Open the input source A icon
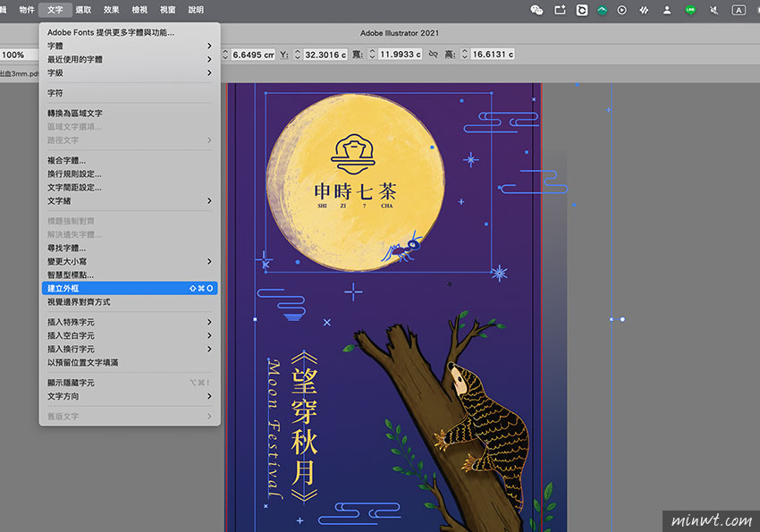The image size is (760, 532). 739,10
